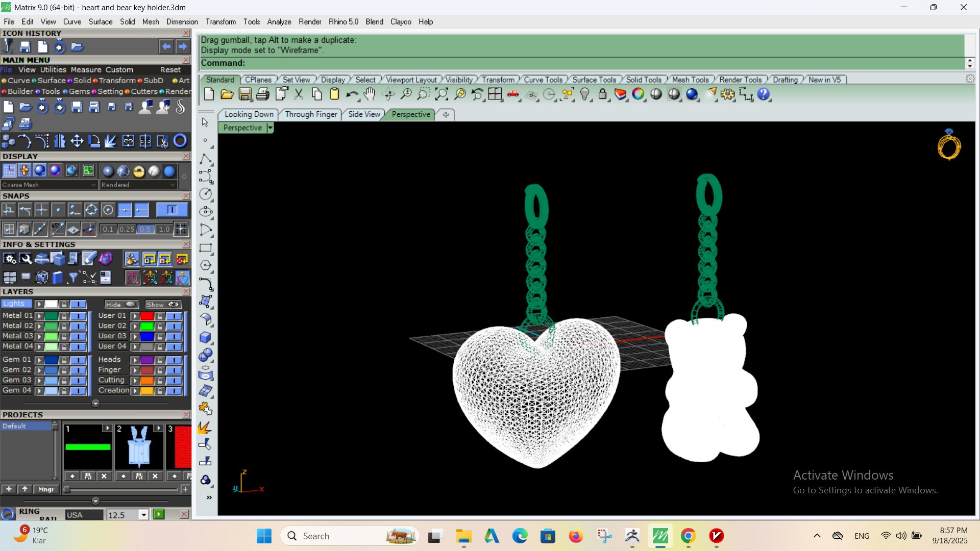Screen dimensions: 980x551
Task: Click the Undo arrow icon
Action: (352, 94)
